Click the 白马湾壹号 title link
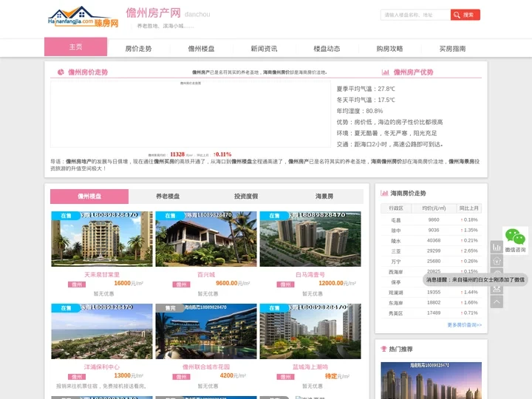 coord(310,274)
